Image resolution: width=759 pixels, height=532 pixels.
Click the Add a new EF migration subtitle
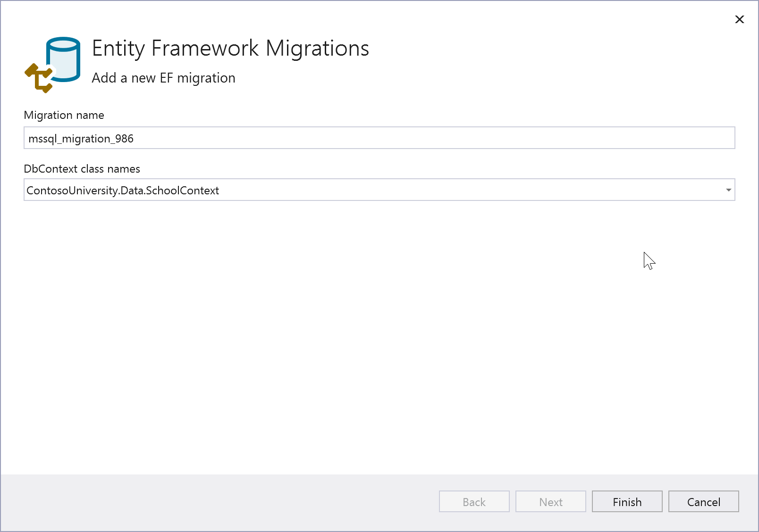pyautogui.click(x=163, y=78)
